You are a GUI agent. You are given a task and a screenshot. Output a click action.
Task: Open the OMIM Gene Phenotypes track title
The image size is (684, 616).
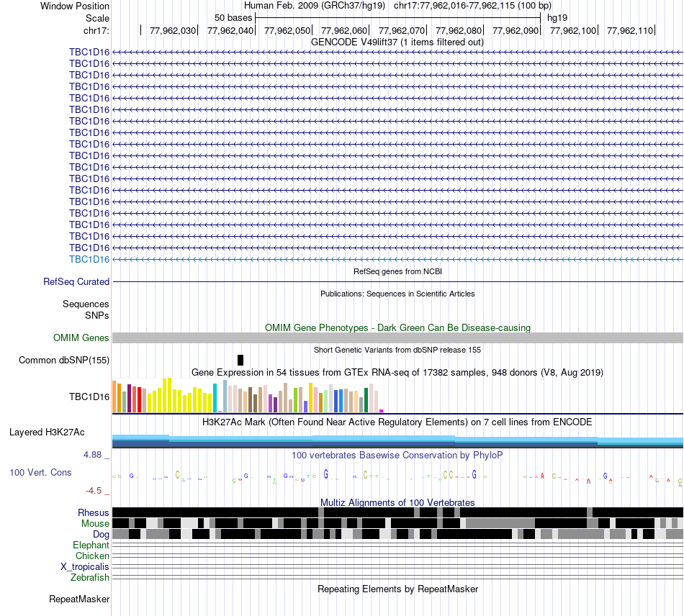pyautogui.click(x=397, y=328)
